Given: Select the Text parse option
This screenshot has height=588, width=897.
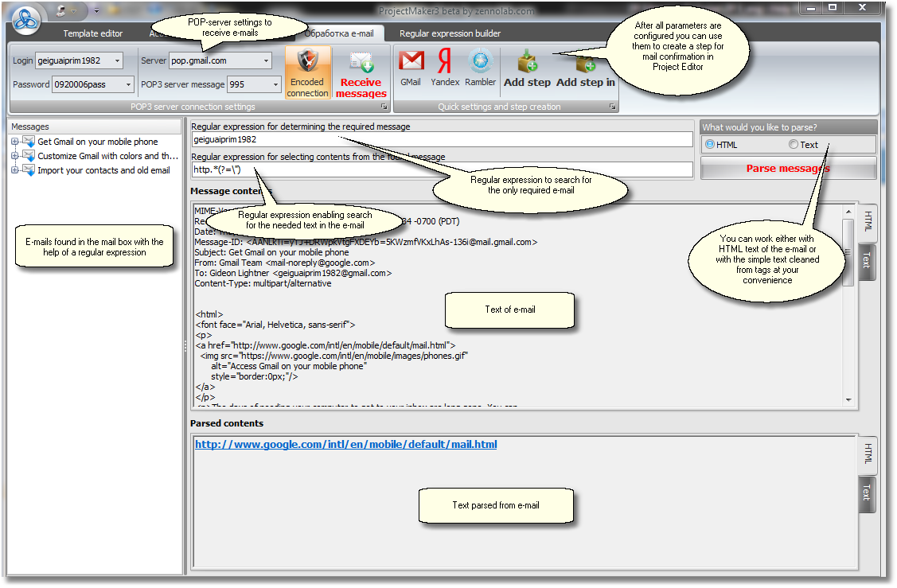Looking at the screenshot, I should 793,145.
